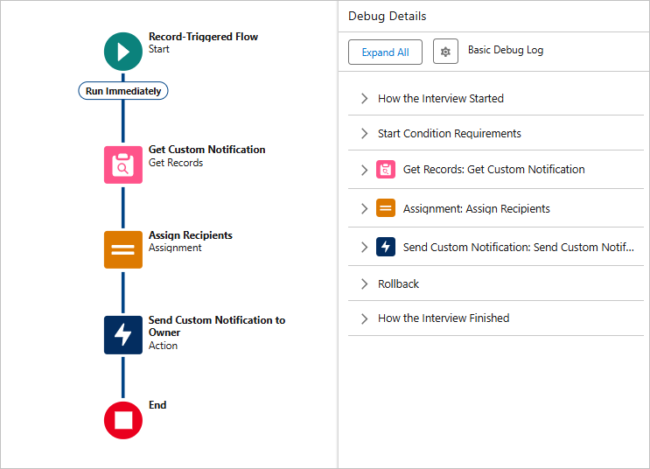Click the blue lightning Action element icon
Screen dimensions: 650x469
tap(123, 335)
